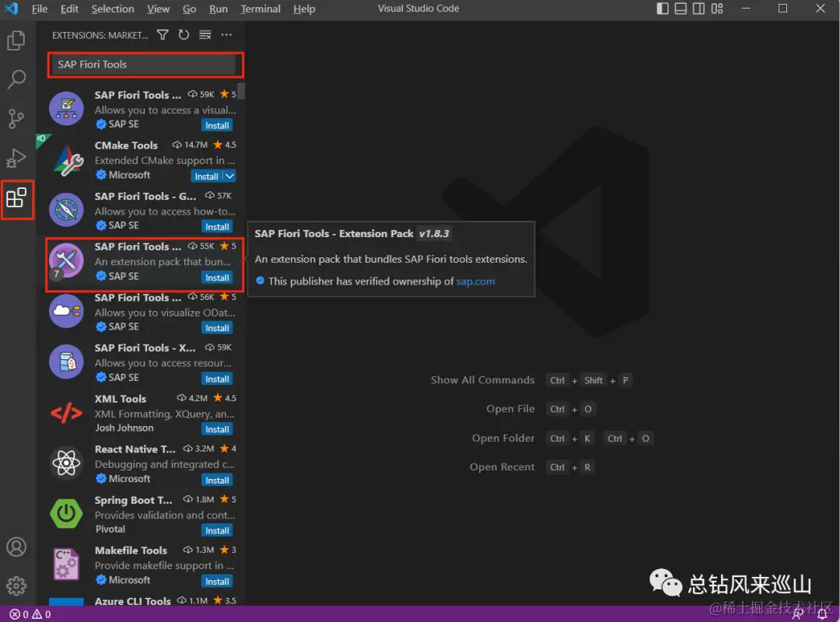The height and width of the screenshot is (622, 840).
Task: Install Makefile Tools extension
Action: 217,582
